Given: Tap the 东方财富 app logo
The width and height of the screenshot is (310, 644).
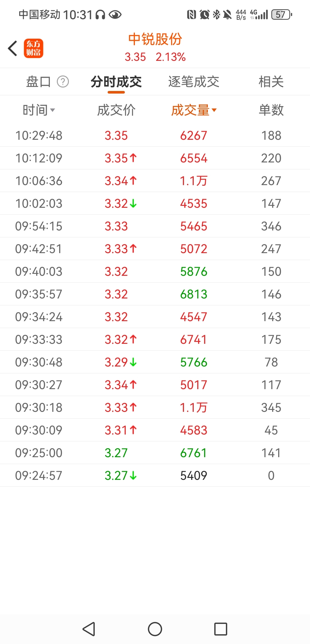Looking at the screenshot, I should (x=33, y=48).
